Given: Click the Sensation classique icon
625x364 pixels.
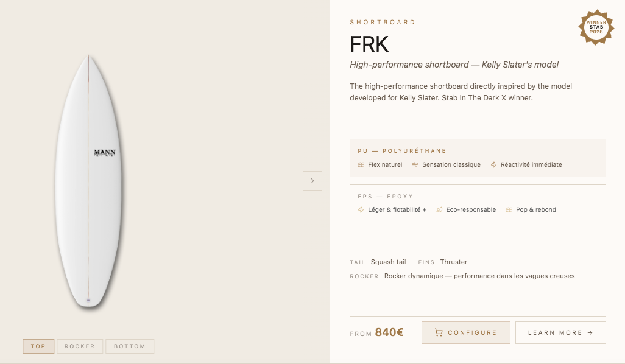Looking at the screenshot, I should 415,165.
